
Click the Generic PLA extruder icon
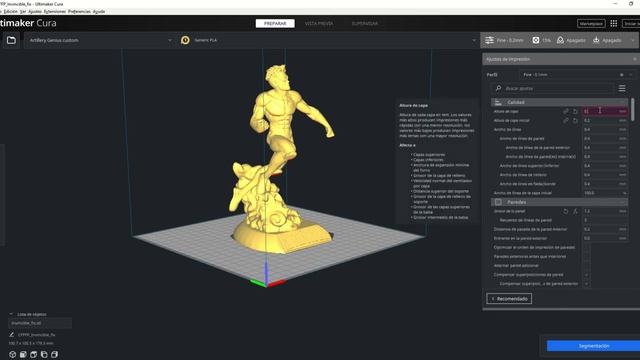(x=185, y=40)
